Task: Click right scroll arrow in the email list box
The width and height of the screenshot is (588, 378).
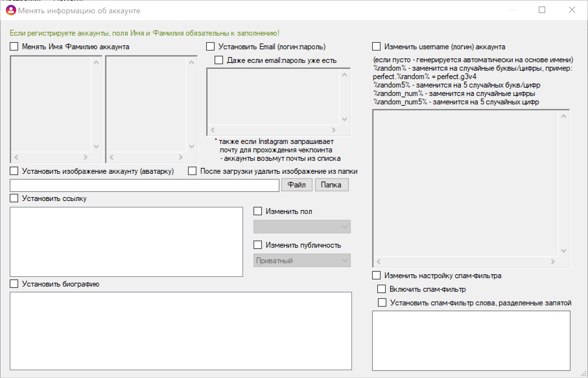Action: click(334, 130)
